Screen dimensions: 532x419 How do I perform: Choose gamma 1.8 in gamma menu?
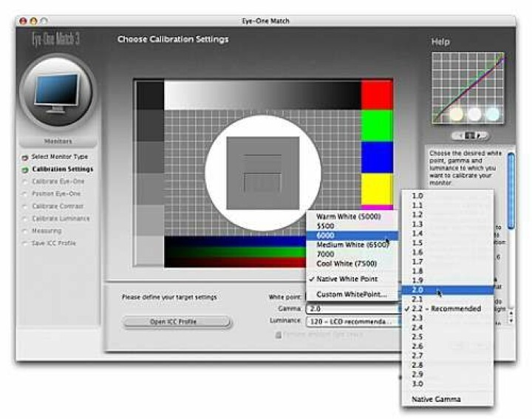448,271
